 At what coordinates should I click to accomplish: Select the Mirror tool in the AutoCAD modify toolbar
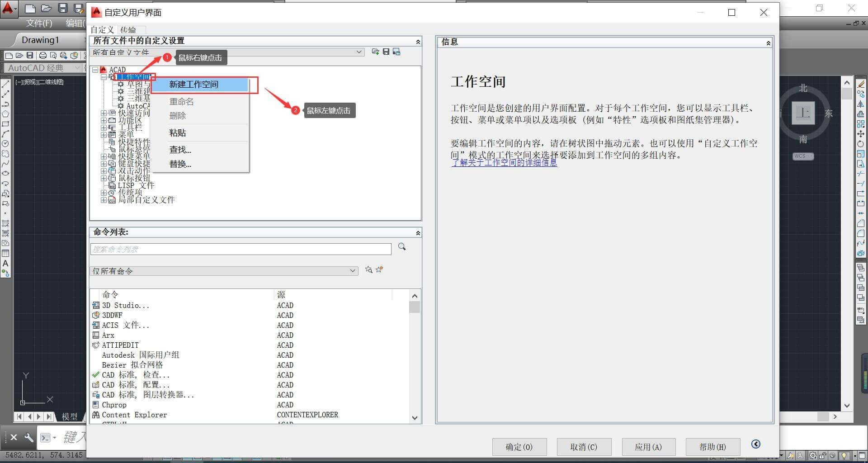pos(861,104)
